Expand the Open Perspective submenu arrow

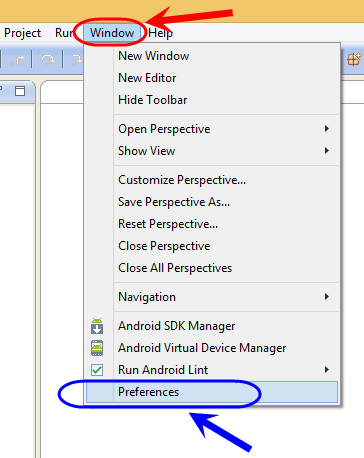(x=327, y=129)
